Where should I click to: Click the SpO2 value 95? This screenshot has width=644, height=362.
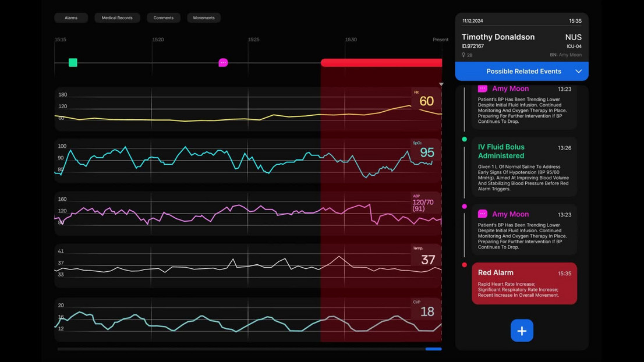click(x=427, y=152)
